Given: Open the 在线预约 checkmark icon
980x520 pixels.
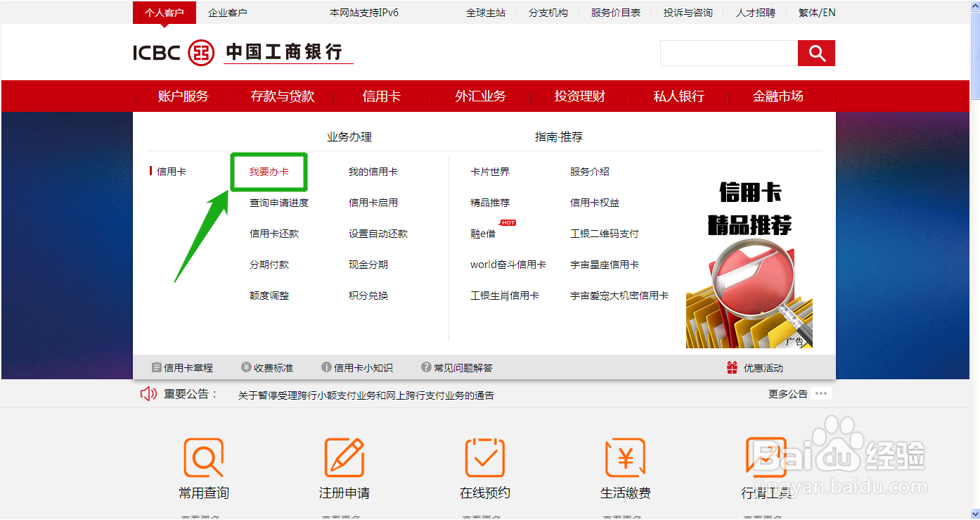Looking at the screenshot, I should click(x=485, y=457).
